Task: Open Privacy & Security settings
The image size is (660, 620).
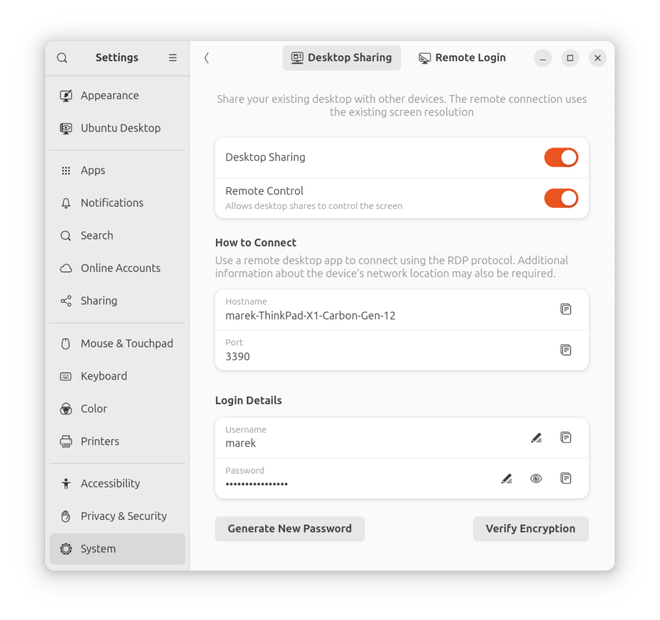Action: point(117,516)
